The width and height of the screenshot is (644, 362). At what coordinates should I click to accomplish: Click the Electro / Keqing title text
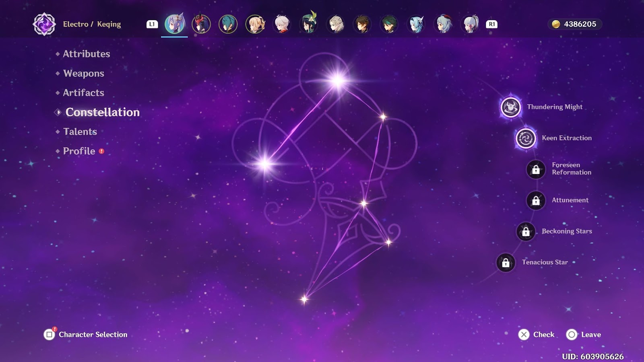(x=92, y=24)
